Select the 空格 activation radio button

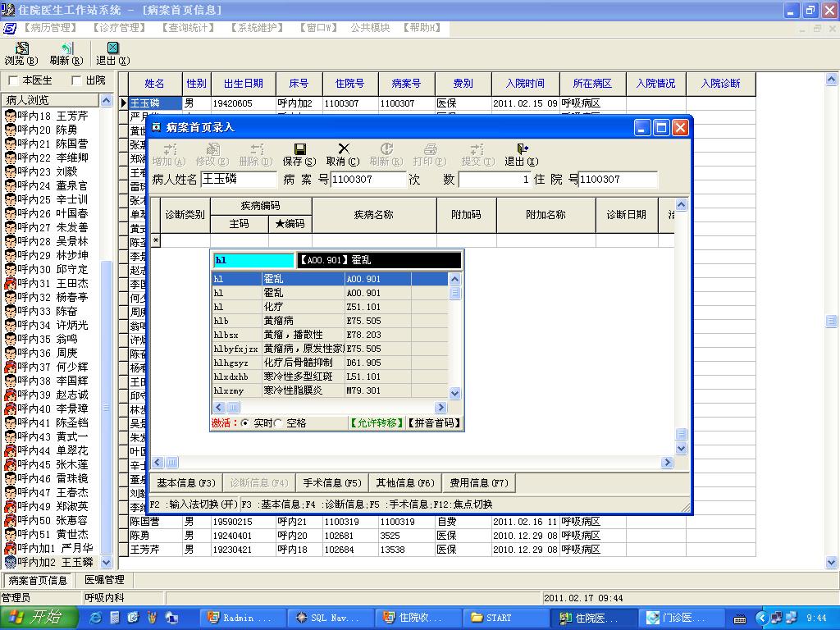click(x=278, y=423)
